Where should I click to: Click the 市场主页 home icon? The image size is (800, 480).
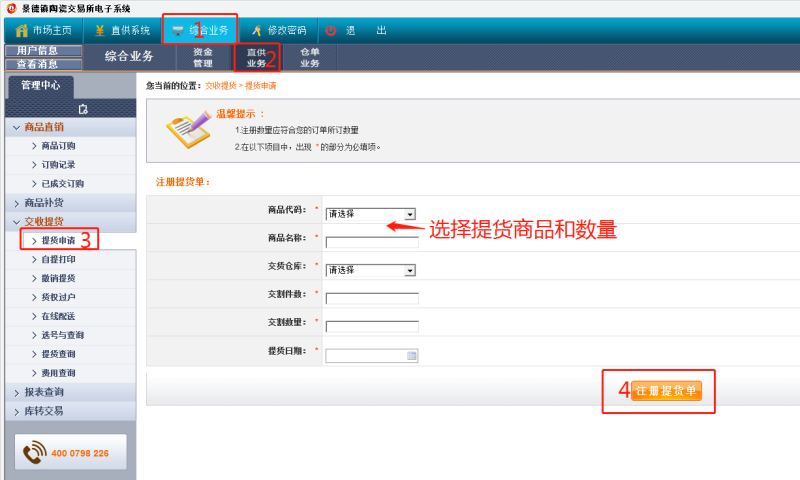pyautogui.click(x=21, y=30)
